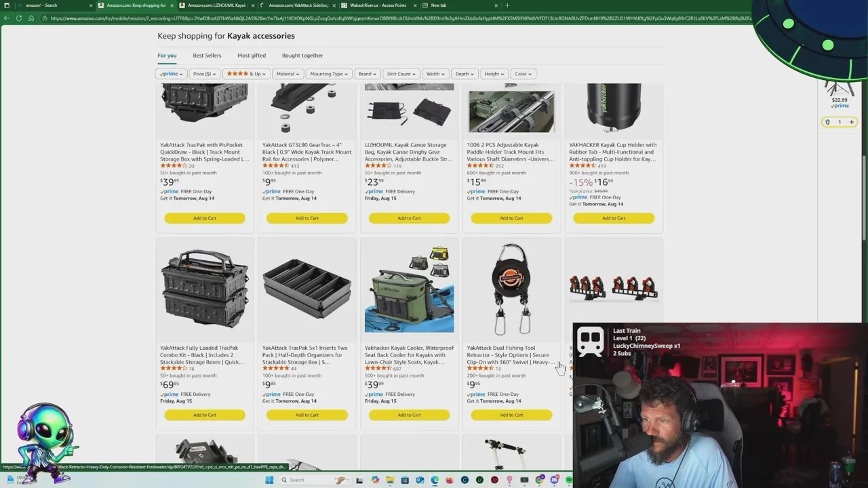Add LIZHOUMIL Kayak Storage Bag to cart
The height and width of the screenshot is (488, 868).
coord(409,218)
